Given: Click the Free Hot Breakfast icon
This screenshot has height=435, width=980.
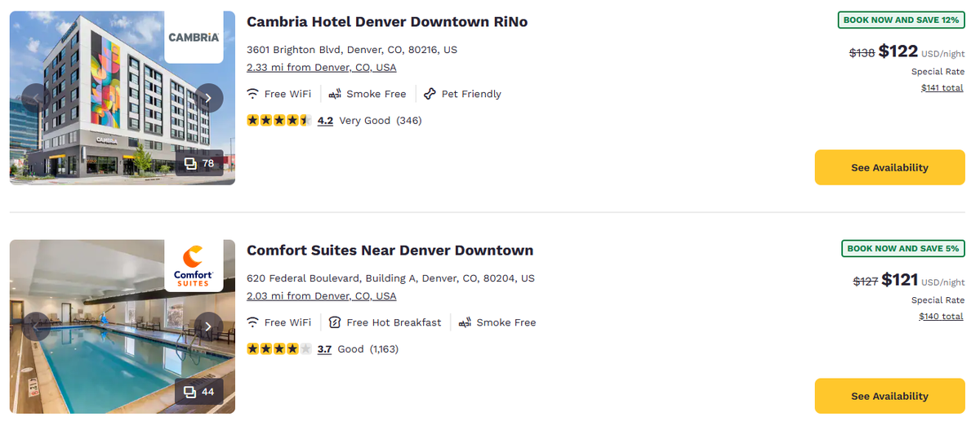Looking at the screenshot, I should tap(335, 322).
